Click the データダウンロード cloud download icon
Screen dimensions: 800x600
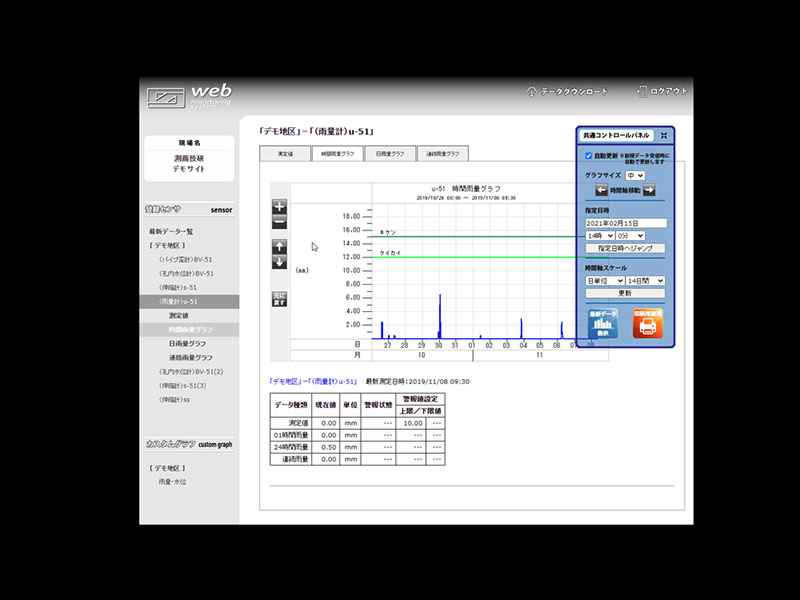pos(531,91)
